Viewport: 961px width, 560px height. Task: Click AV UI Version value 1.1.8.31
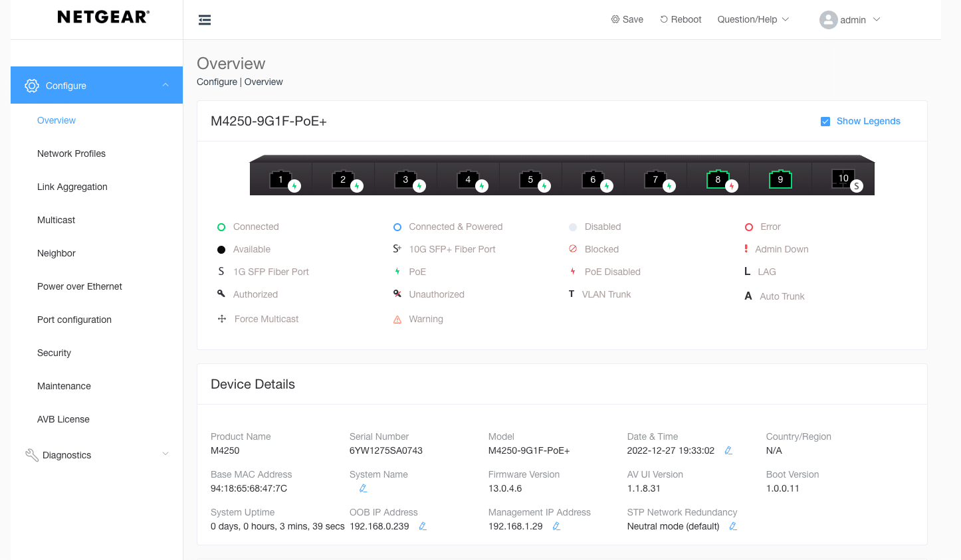(643, 488)
